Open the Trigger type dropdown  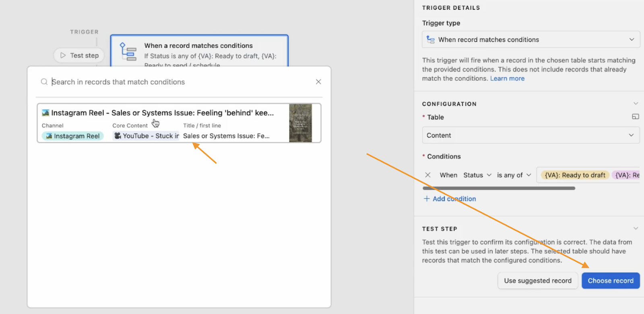[x=530, y=39]
